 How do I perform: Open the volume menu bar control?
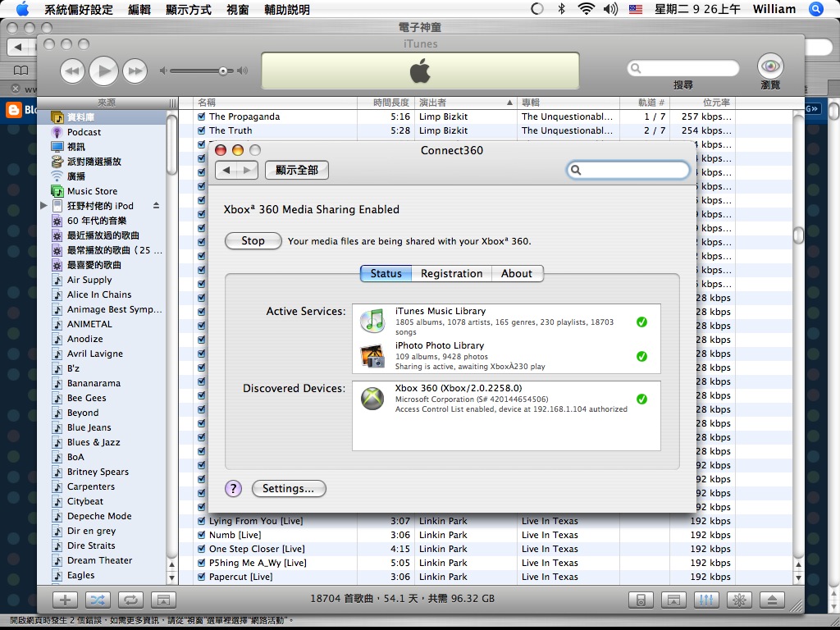pos(610,9)
